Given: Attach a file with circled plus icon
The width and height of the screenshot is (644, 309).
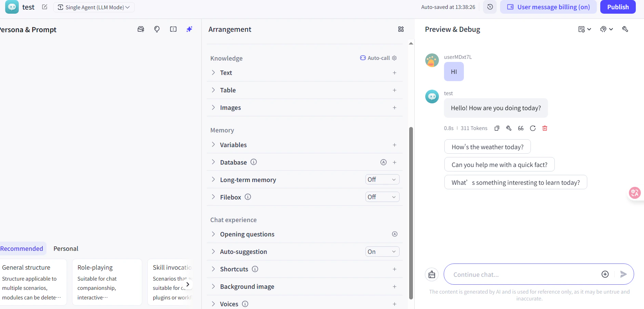Looking at the screenshot, I should pos(605,274).
